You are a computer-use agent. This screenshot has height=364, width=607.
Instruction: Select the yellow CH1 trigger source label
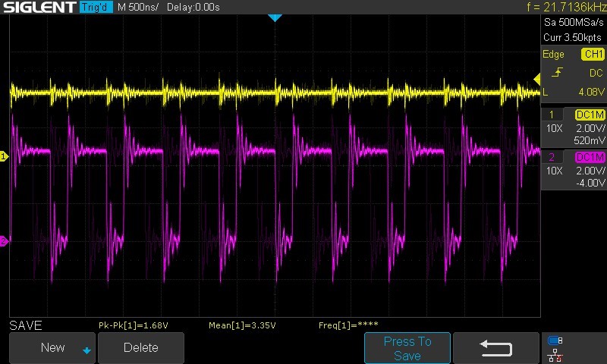[593, 54]
